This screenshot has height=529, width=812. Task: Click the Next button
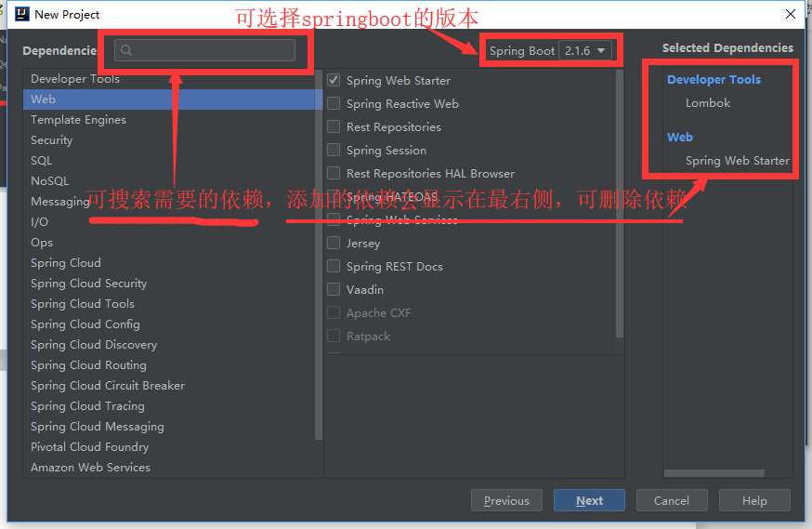[x=589, y=500]
